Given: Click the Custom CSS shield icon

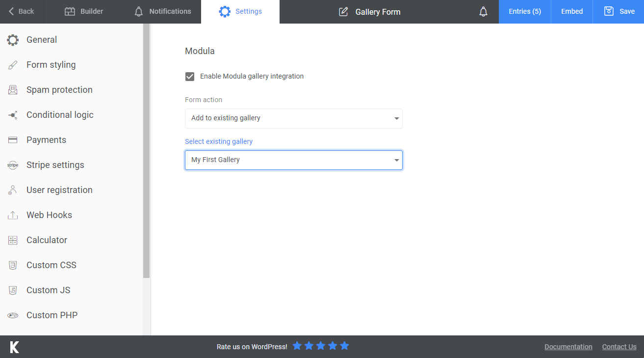Looking at the screenshot, I should coord(13,265).
